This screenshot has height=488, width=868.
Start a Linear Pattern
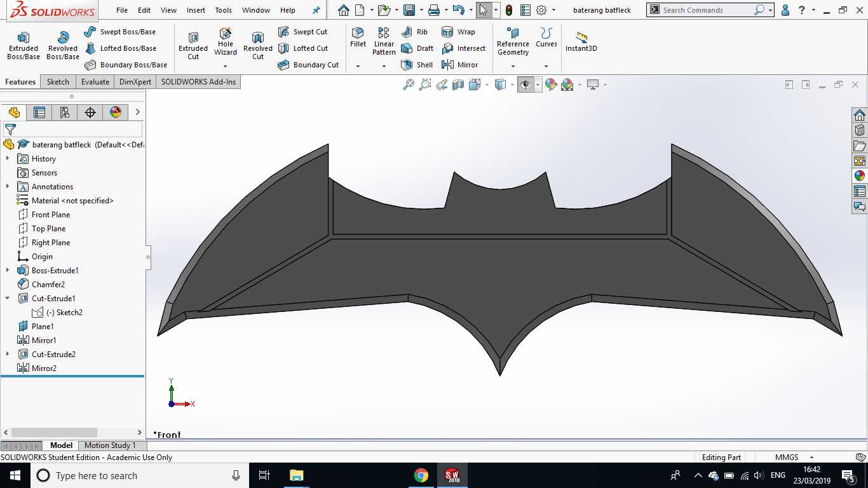point(384,41)
